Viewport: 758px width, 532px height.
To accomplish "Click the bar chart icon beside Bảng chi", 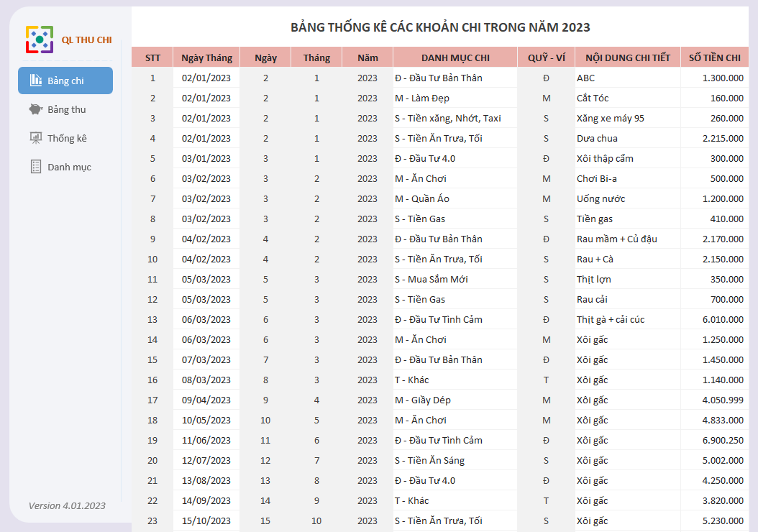I will [36, 81].
